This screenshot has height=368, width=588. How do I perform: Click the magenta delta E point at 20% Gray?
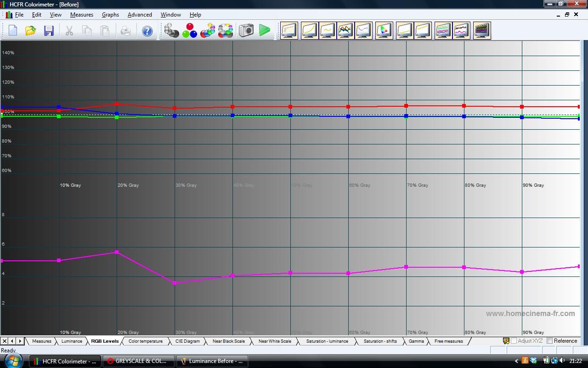click(117, 252)
